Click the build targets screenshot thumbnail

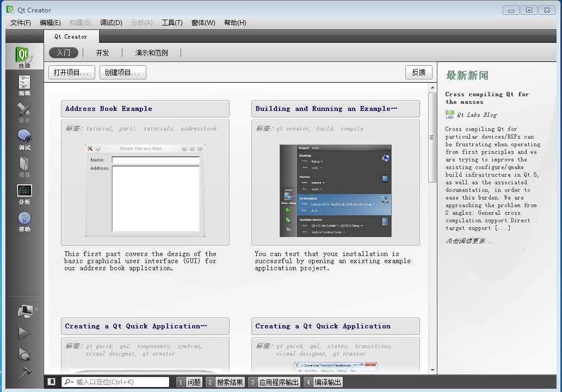tap(336, 191)
